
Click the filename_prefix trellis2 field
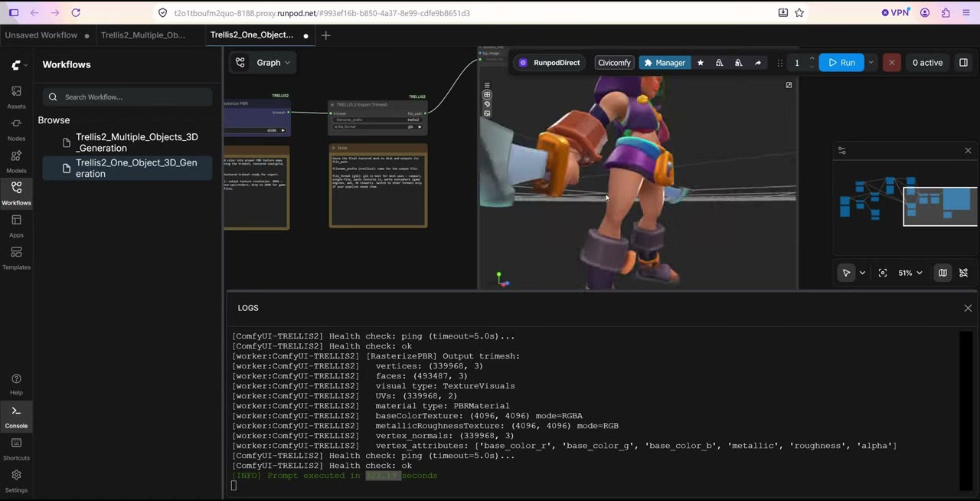pyautogui.click(x=379, y=120)
